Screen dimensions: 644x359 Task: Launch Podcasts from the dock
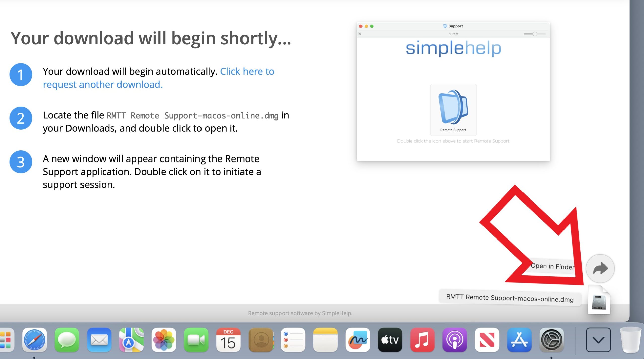pyautogui.click(x=455, y=340)
